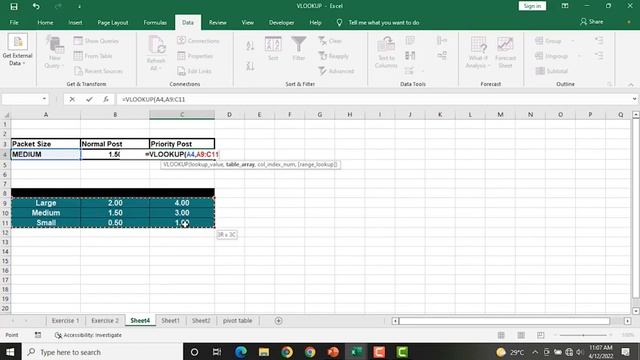
Task: Switch to the Home ribbon tab
Action: [x=45, y=22]
